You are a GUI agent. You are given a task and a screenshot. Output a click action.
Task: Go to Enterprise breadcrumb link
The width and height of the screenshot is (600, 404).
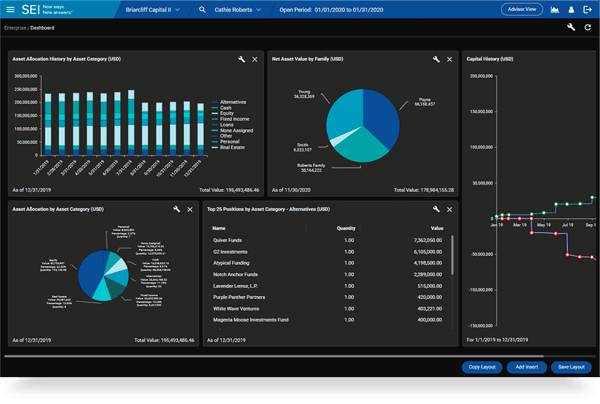(15, 28)
